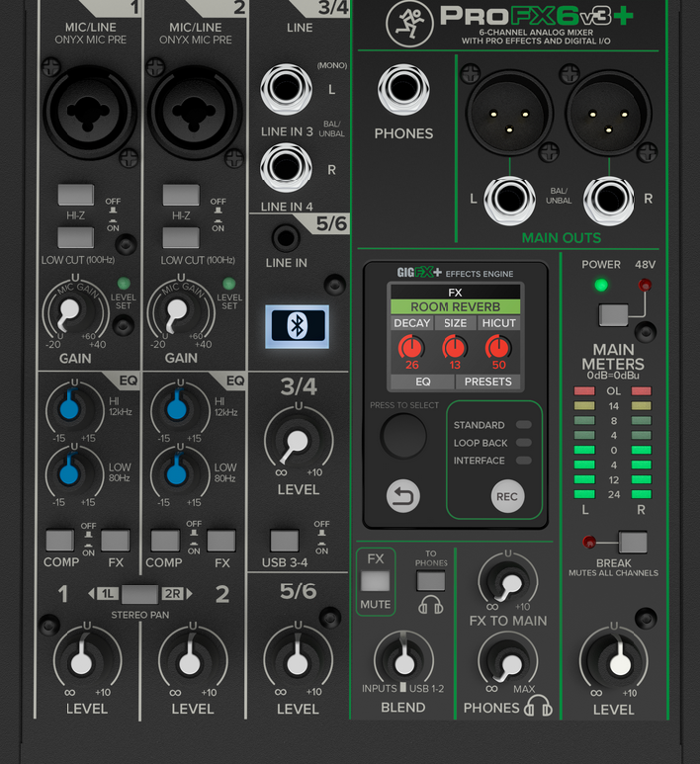Click the channel 5/6 LEVEL knob
This screenshot has height=764, width=700.
coord(297,662)
